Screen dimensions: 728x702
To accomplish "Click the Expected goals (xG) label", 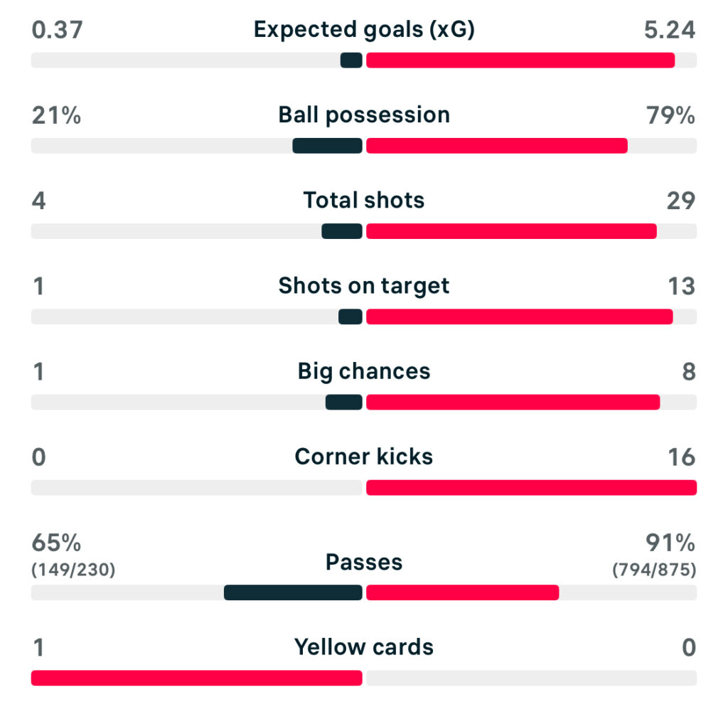I will pos(364,29).
